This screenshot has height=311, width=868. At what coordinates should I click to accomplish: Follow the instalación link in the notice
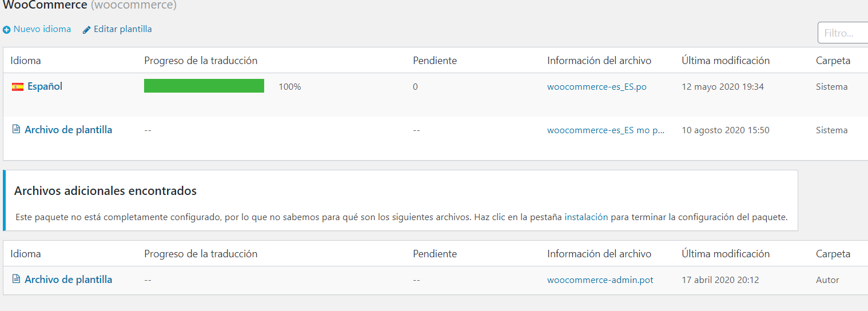click(x=586, y=217)
